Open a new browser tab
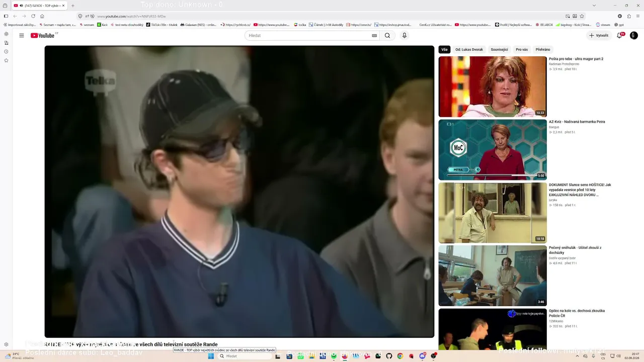Image resolution: width=644 pixels, height=362 pixels. [73, 6]
